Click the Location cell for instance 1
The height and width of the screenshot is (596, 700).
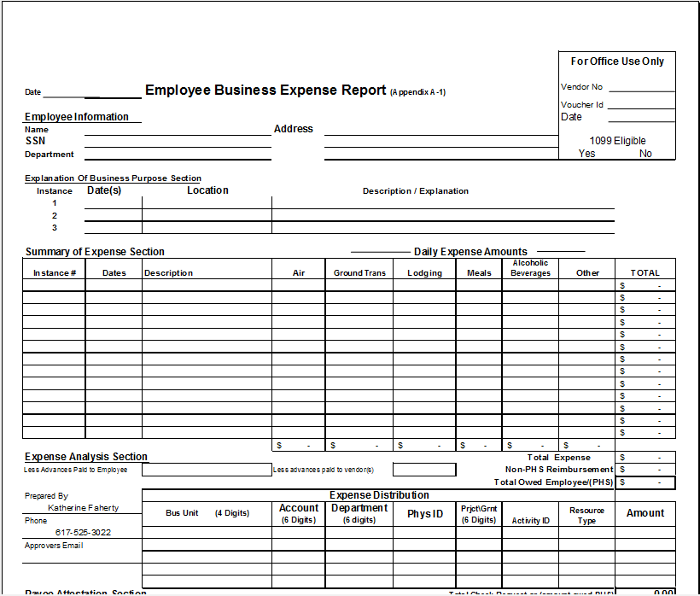tap(207, 203)
